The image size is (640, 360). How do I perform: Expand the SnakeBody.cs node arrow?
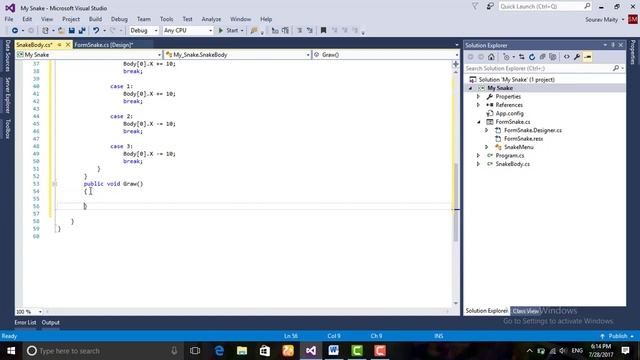(478, 164)
